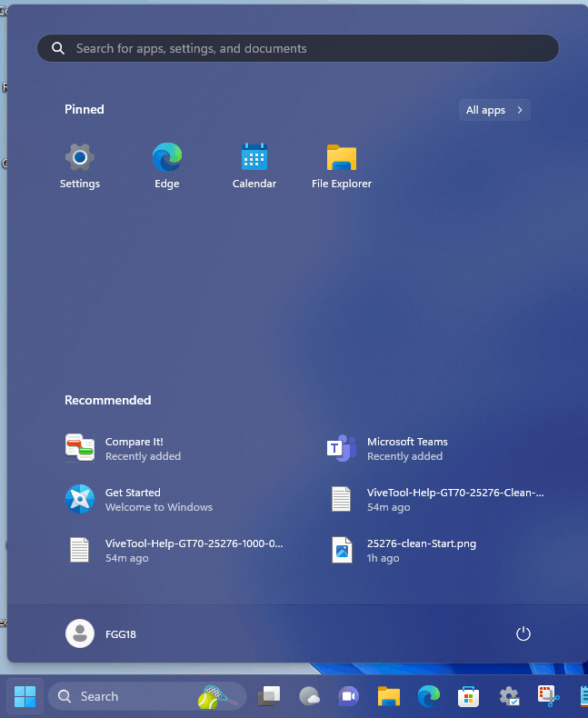Image resolution: width=588 pixels, height=718 pixels.
Task: Click the Start menu search field
Action: tap(298, 48)
